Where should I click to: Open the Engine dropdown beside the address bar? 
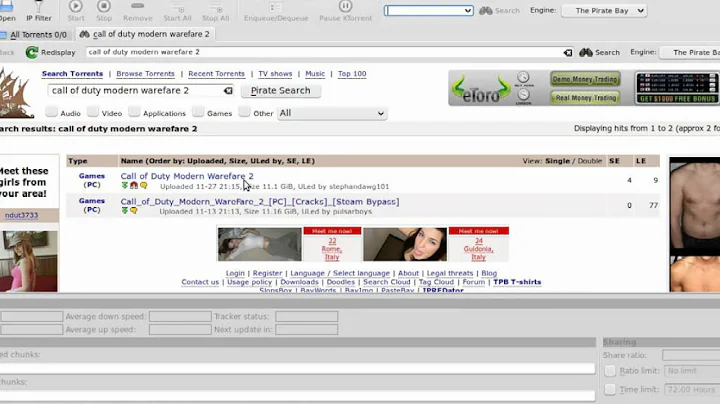point(690,52)
